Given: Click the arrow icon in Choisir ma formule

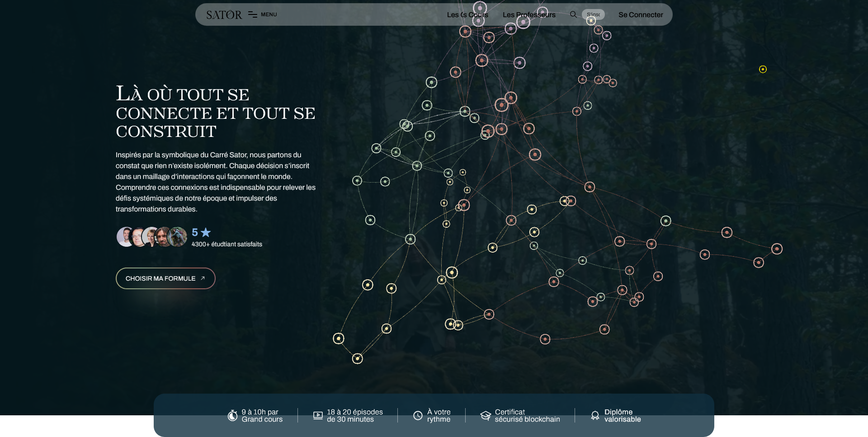Looking at the screenshot, I should click(x=203, y=278).
